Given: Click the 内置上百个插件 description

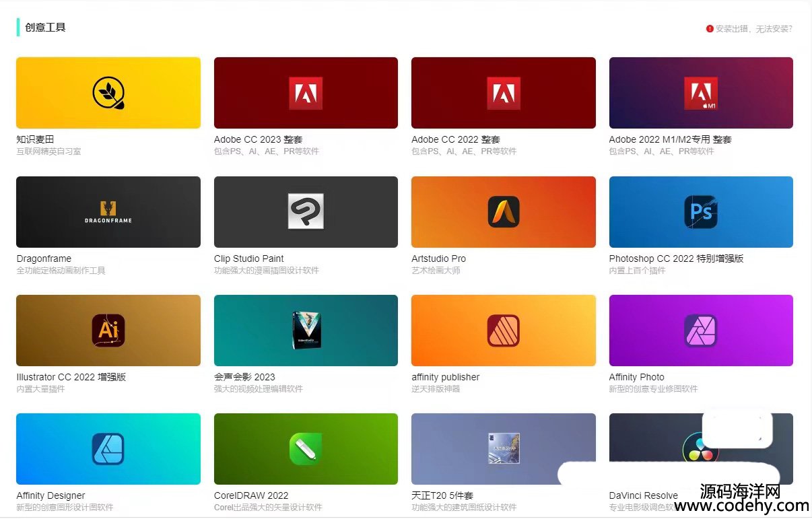Looking at the screenshot, I should click(638, 271).
